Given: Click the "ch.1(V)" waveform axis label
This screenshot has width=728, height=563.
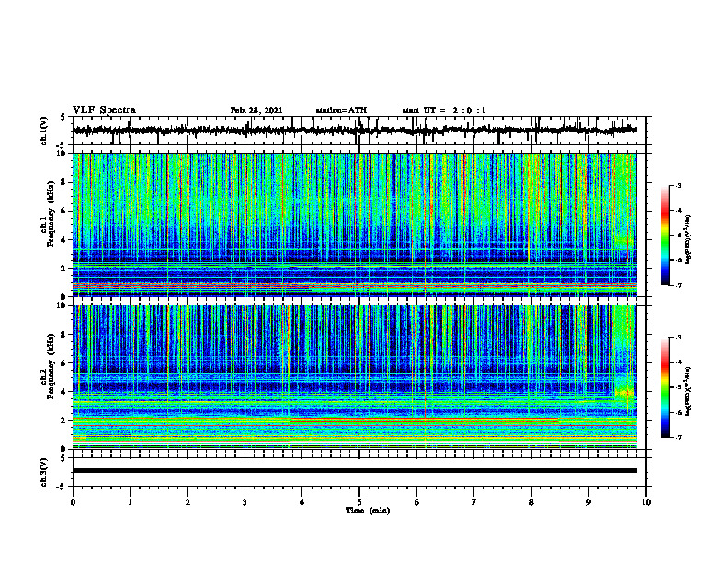Looking at the screenshot, I should 43,131.
